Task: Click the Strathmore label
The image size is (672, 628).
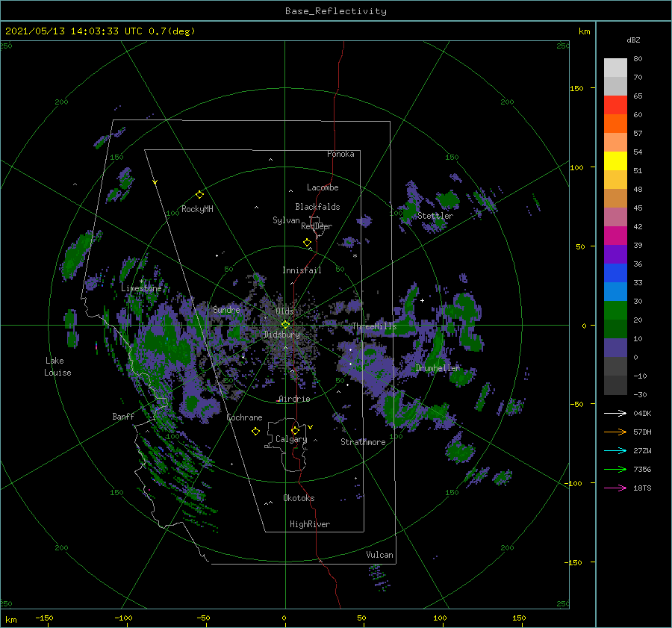Action: (363, 442)
